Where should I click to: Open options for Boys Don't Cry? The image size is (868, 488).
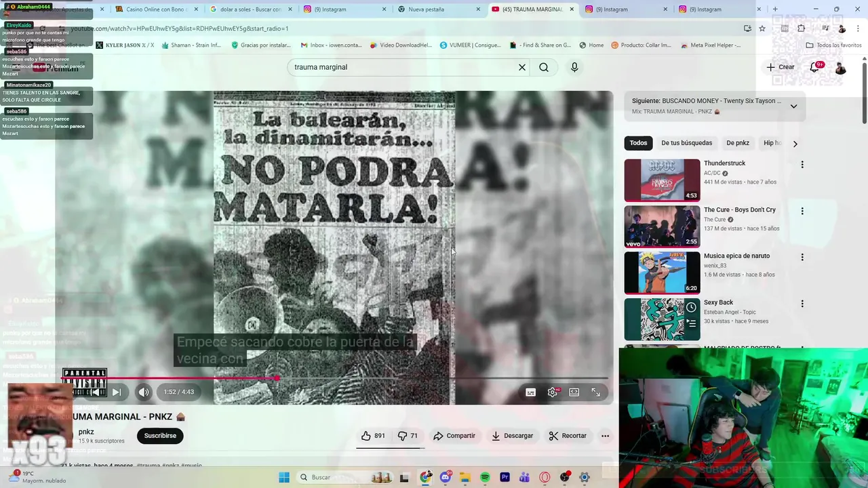point(802,211)
